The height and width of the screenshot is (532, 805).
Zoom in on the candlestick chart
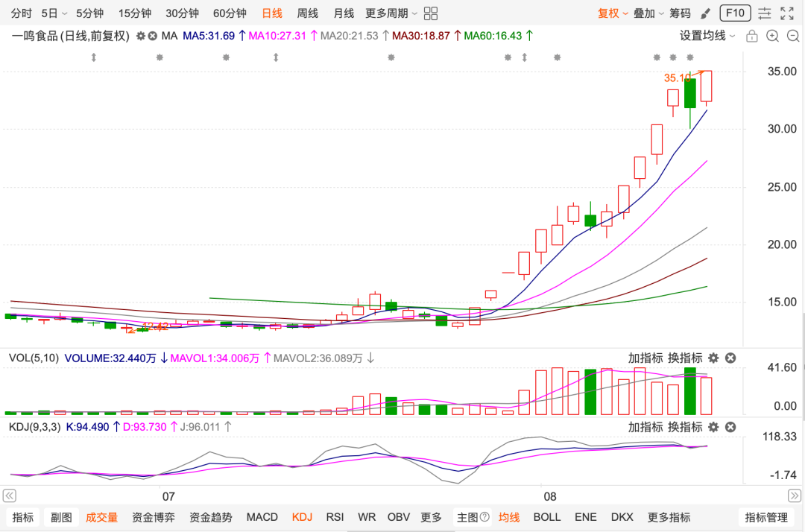click(x=772, y=36)
